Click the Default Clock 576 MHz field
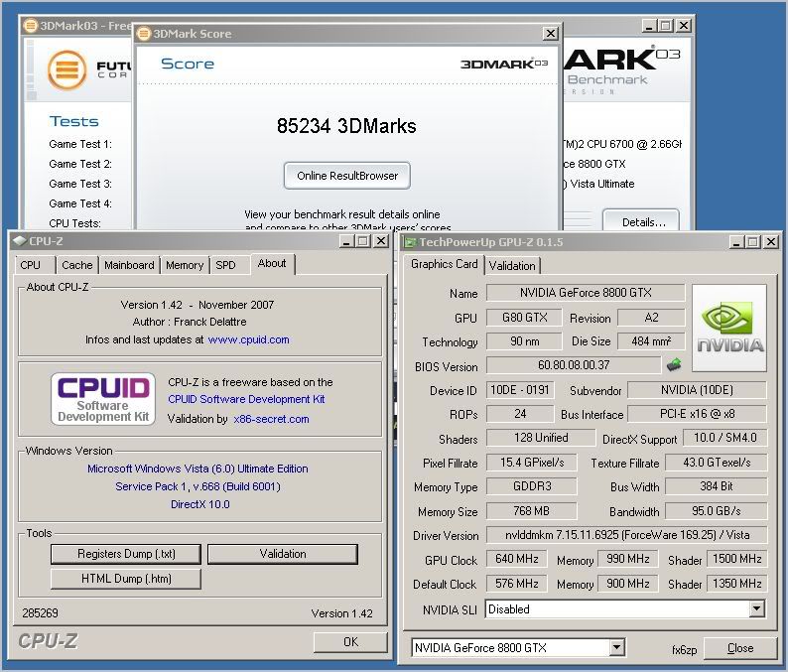The image size is (788, 672). coord(516,584)
